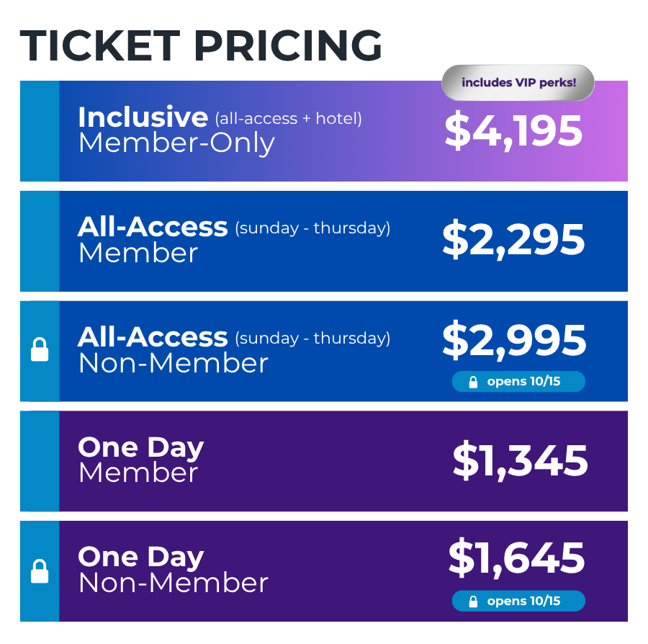The image size is (648, 644).
Task: Click the TICKET PRICING heading
Action: (x=201, y=46)
